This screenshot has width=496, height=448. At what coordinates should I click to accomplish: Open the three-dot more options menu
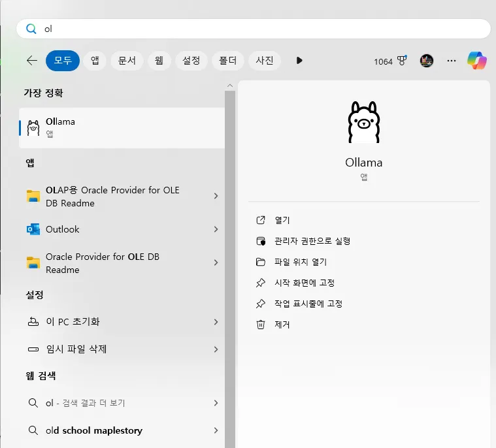(452, 61)
